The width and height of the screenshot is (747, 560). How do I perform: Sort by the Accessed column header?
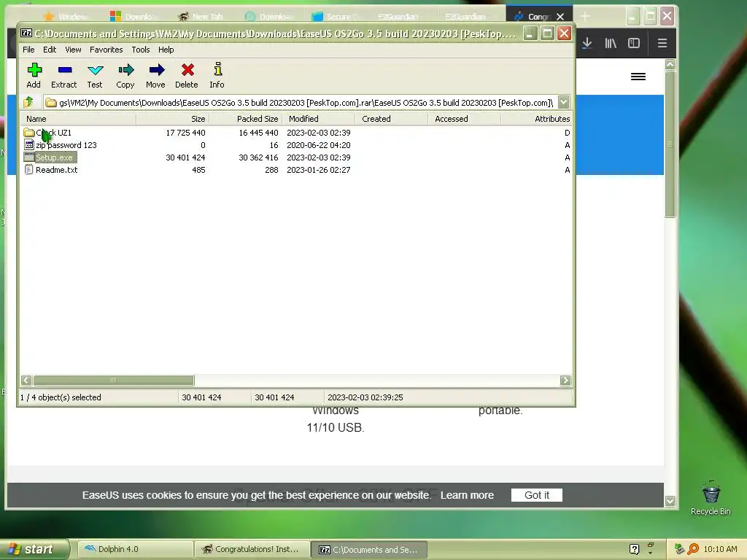pos(464,119)
